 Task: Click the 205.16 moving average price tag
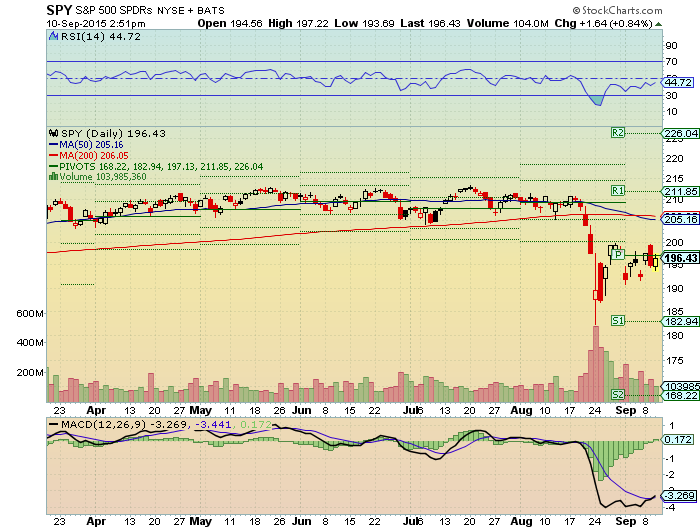pyautogui.click(x=681, y=219)
